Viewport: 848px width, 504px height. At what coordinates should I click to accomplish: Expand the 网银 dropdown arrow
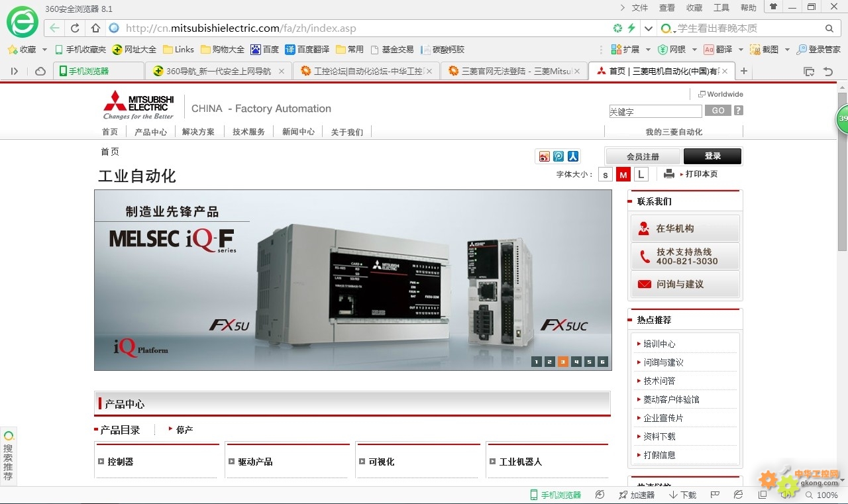694,50
